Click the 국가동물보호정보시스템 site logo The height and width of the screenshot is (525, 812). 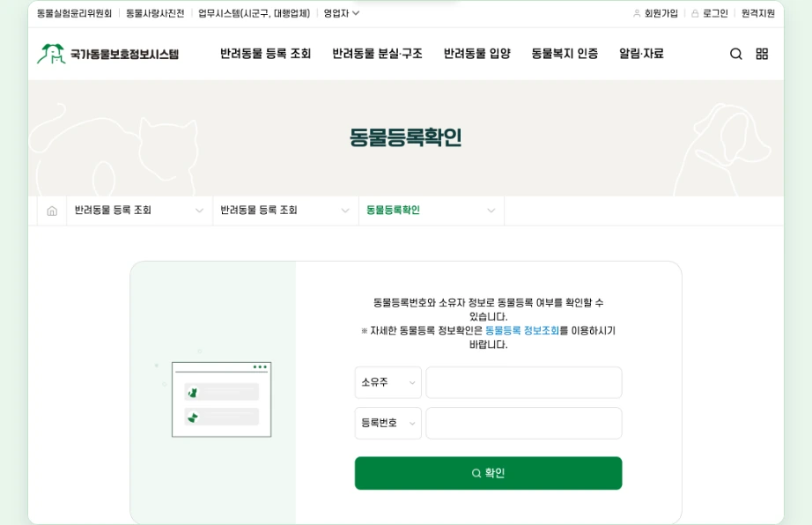point(107,54)
